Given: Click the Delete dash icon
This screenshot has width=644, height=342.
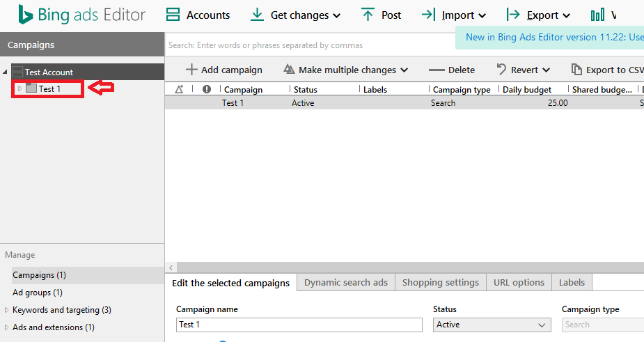Looking at the screenshot, I should point(437,70).
